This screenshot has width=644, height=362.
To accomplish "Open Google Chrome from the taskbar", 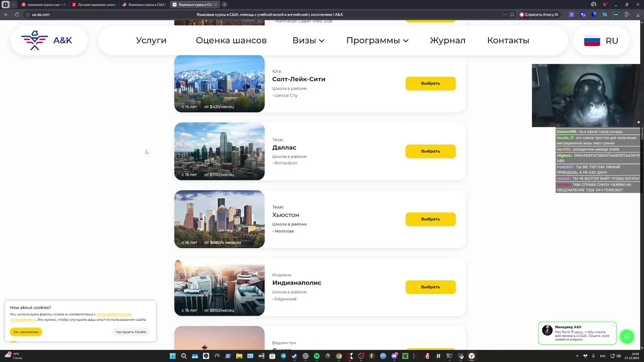I will [339, 356].
